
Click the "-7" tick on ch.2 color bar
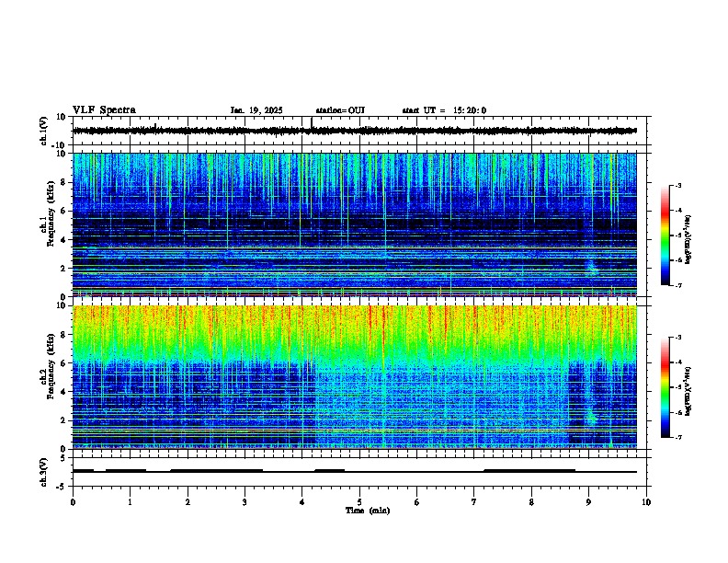point(677,437)
